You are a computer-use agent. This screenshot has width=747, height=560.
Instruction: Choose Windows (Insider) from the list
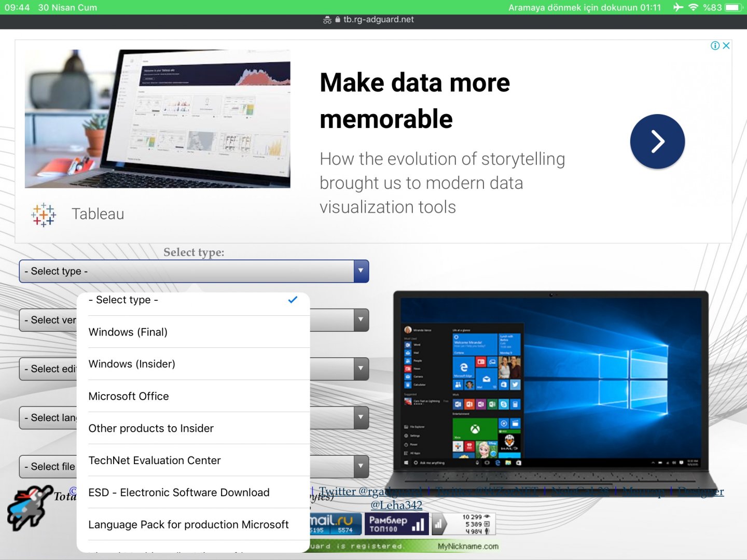click(x=193, y=364)
